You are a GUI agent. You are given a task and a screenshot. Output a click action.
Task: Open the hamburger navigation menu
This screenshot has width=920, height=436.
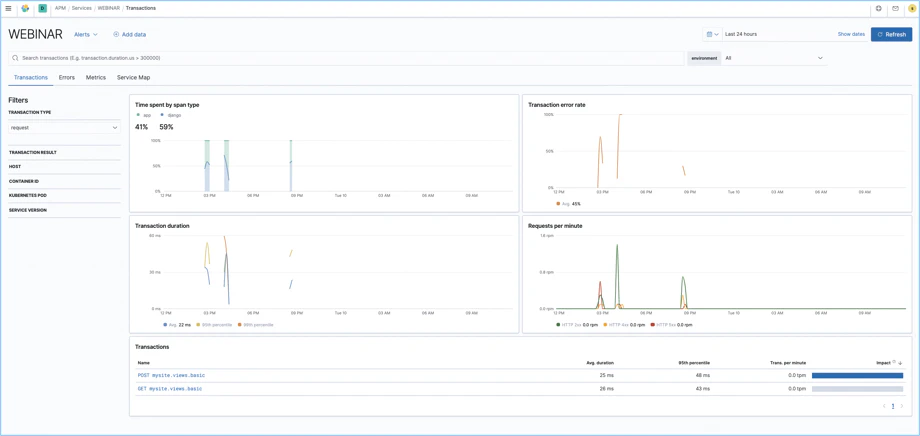coord(8,9)
